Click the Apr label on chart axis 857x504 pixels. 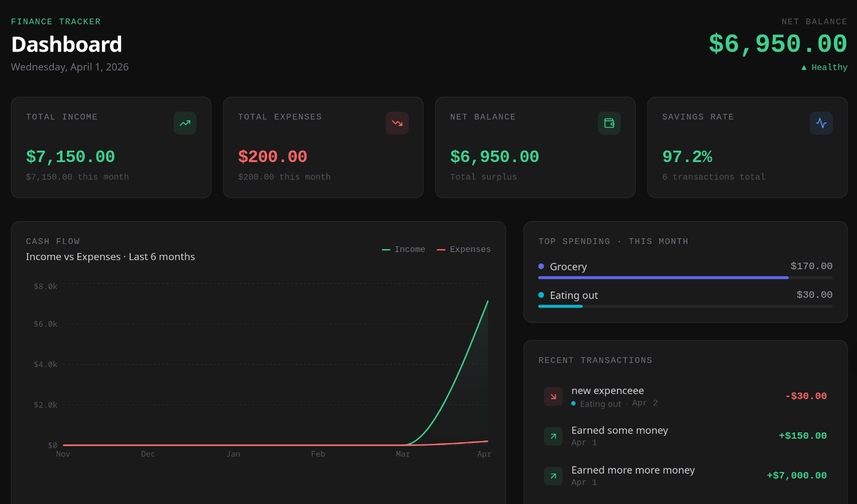484,454
